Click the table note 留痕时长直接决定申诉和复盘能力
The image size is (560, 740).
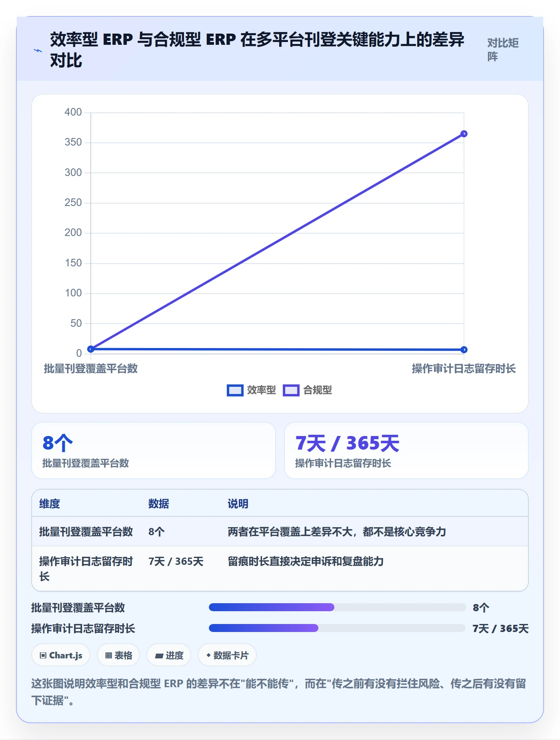tap(306, 562)
